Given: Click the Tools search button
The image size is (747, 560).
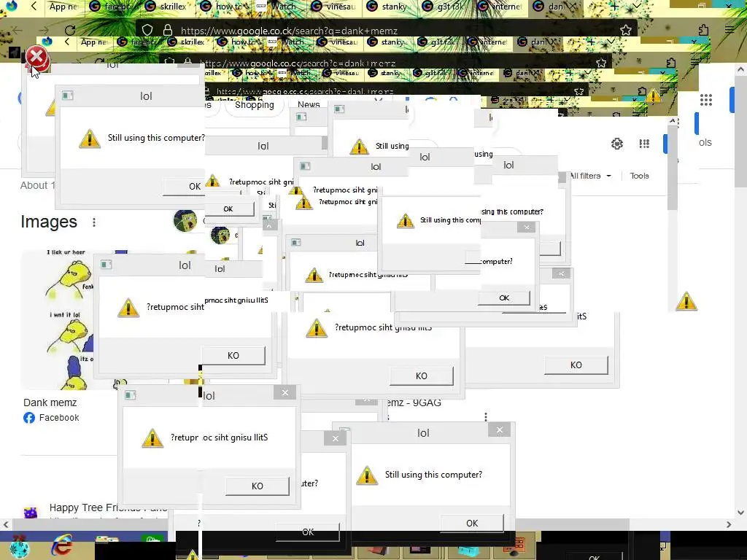Looking at the screenshot, I should coord(639,176).
